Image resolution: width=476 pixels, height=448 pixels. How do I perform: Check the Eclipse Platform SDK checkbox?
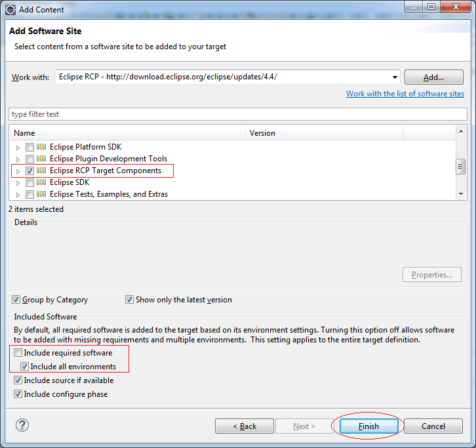pyautogui.click(x=30, y=148)
